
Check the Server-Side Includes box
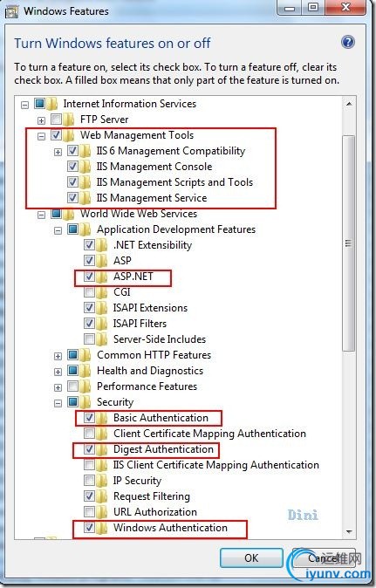point(89,339)
